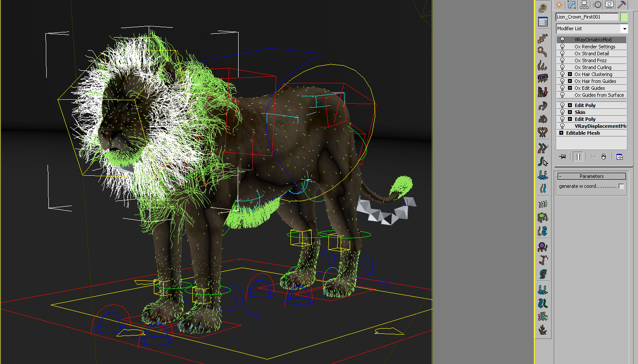Open the Create command panel tab
Image resolution: width=638 pixels, height=364 pixels.
[x=559, y=5]
